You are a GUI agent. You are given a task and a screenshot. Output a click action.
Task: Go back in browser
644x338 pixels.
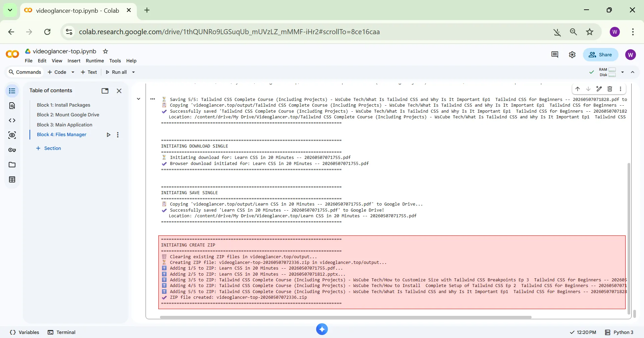click(11, 32)
